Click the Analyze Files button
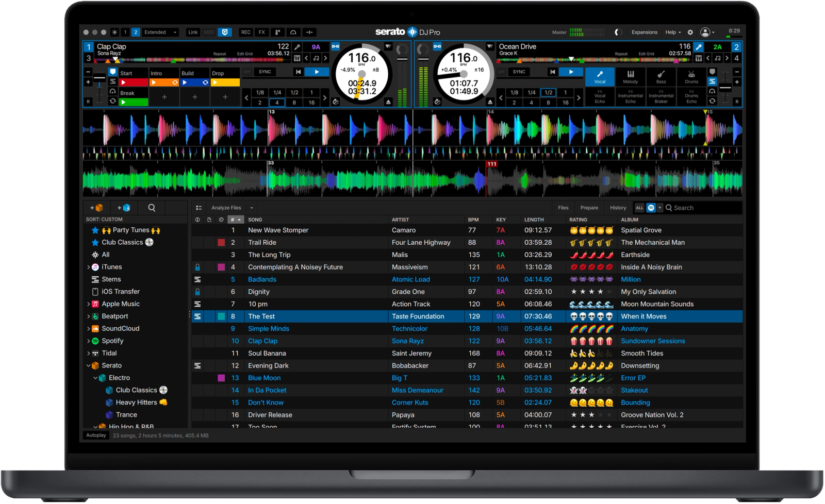The image size is (825, 504). coord(226,208)
